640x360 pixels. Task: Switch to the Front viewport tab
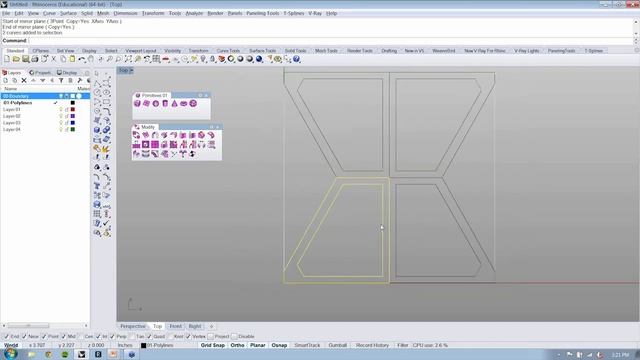176,327
